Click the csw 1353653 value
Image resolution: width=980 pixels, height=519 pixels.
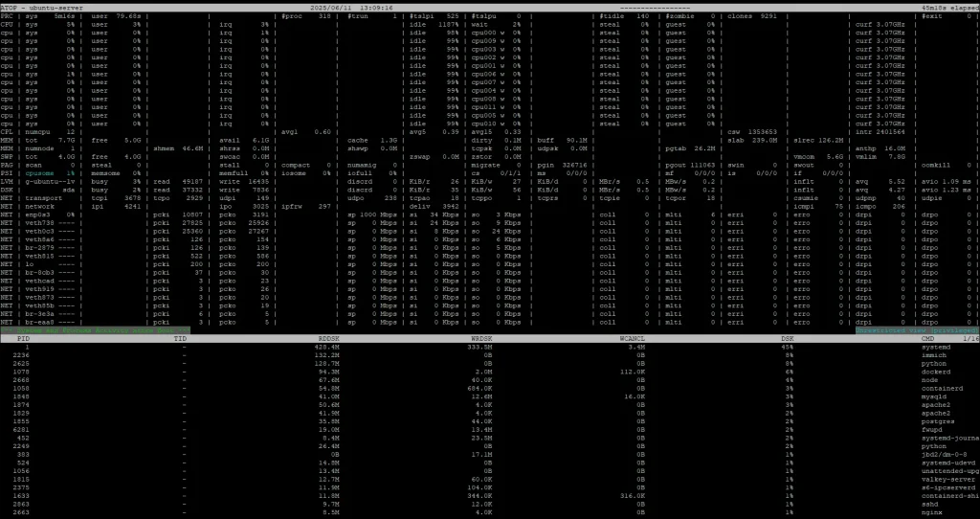point(752,132)
